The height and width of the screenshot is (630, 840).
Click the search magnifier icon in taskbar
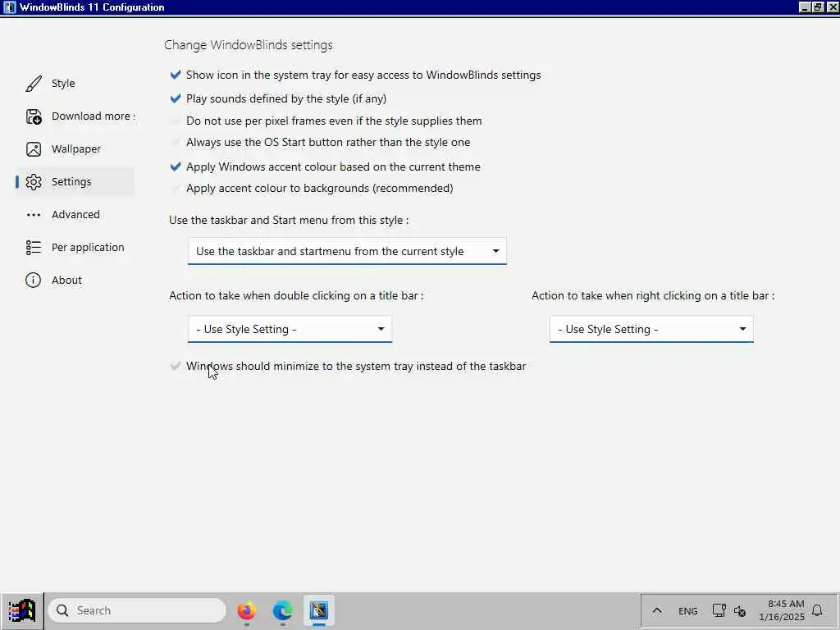coord(62,610)
